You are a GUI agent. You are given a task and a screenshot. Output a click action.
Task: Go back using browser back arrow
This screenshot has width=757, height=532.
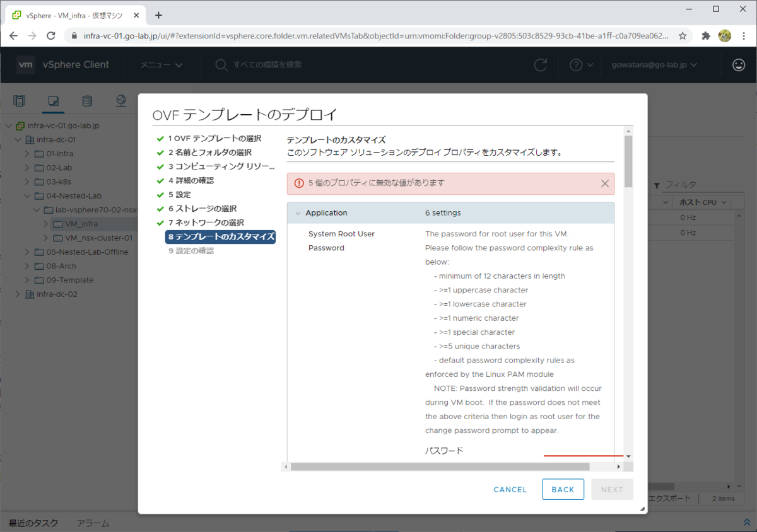[x=15, y=36]
